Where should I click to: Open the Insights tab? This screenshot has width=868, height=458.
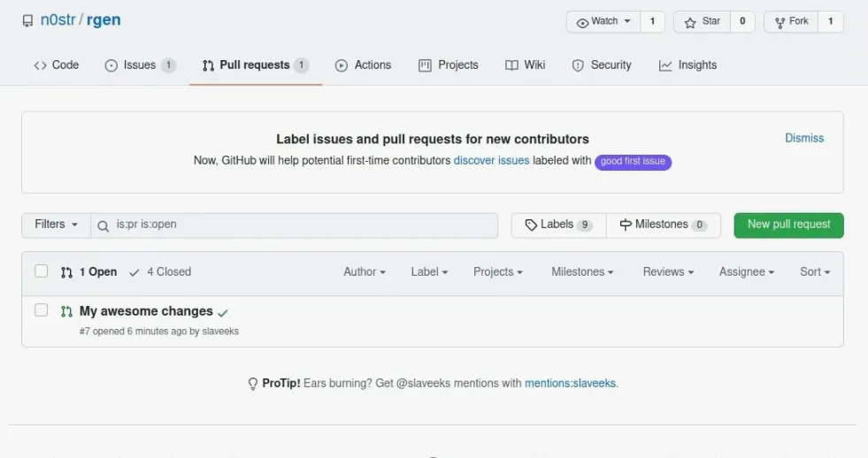(687, 65)
